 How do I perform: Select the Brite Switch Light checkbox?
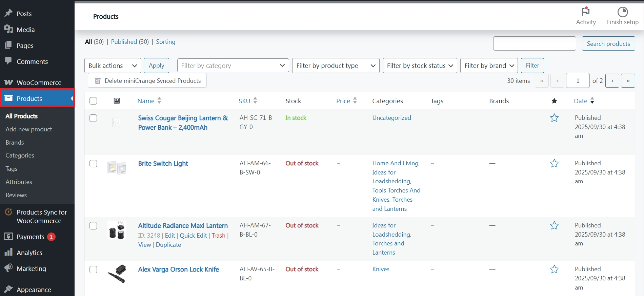click(93, 164)
